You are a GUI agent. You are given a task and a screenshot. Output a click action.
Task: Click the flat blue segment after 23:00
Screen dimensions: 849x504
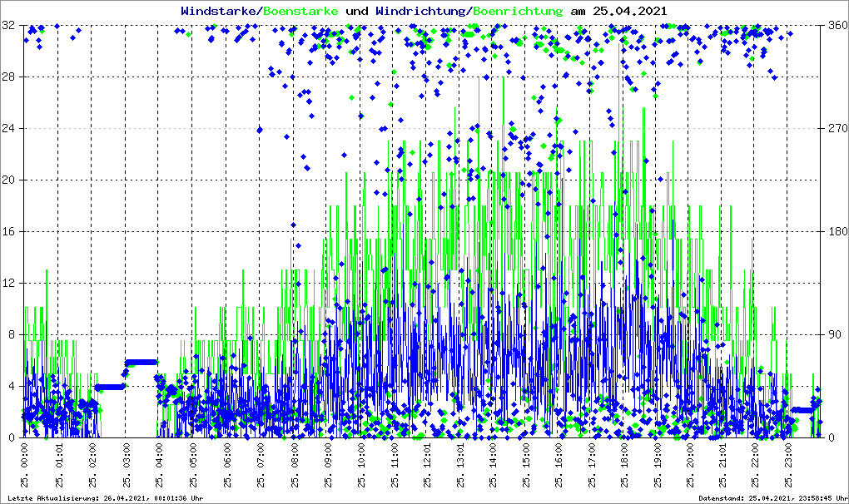(x=805, y=410)
